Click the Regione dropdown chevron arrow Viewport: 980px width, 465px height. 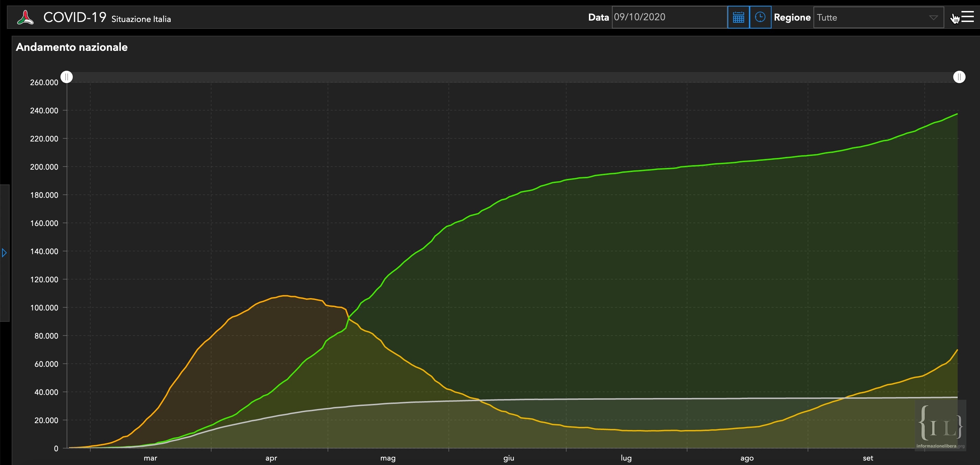click(x=933, y=18)
